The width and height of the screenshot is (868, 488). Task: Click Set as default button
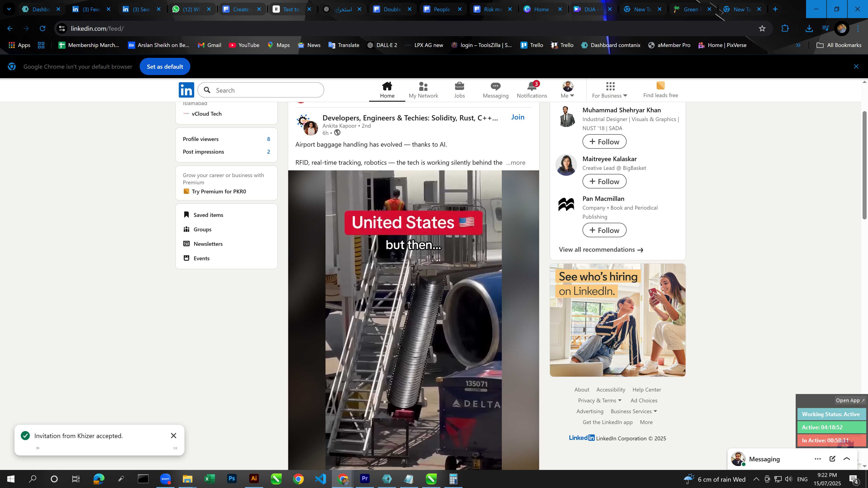coord(165,66)
